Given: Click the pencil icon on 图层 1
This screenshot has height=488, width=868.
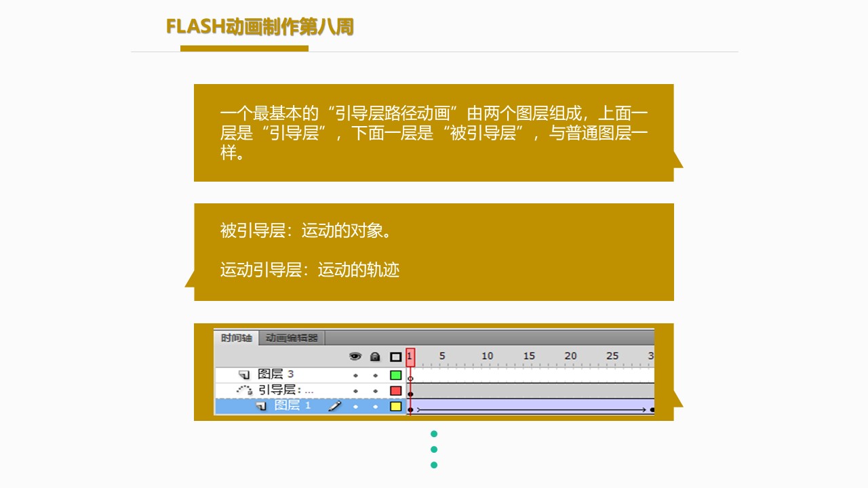Looking at the screenshot, I should (x=335, y=405).
